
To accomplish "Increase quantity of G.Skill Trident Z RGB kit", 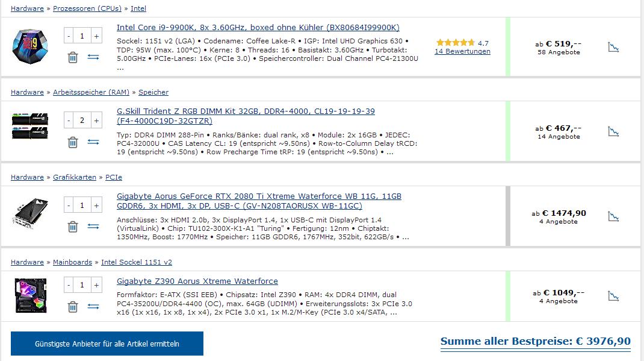I will (x=96, y=121).
